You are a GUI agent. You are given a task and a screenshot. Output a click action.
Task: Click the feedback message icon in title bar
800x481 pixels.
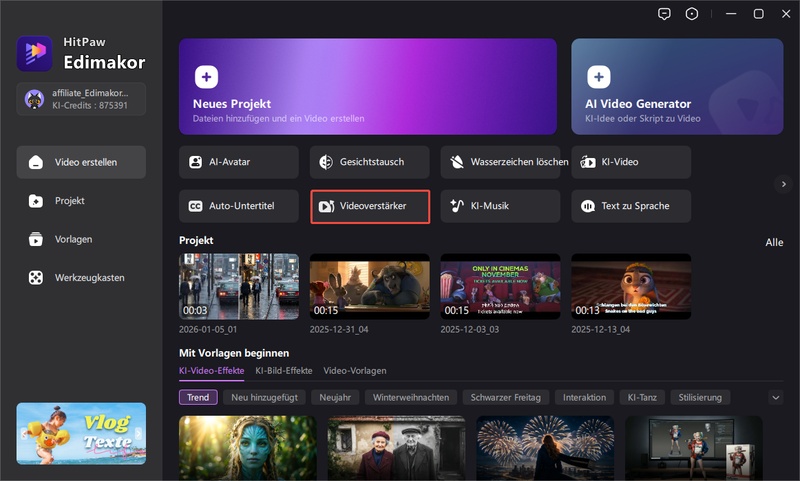point(664,14)
